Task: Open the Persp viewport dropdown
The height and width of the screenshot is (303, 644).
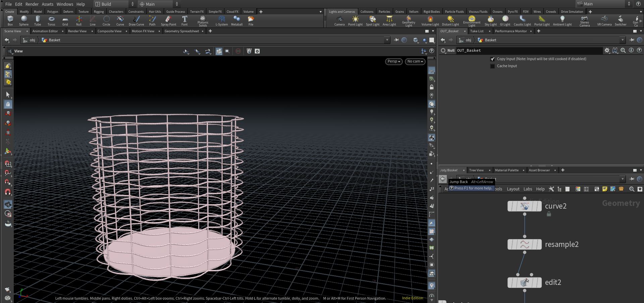Action: click(394, 61)
